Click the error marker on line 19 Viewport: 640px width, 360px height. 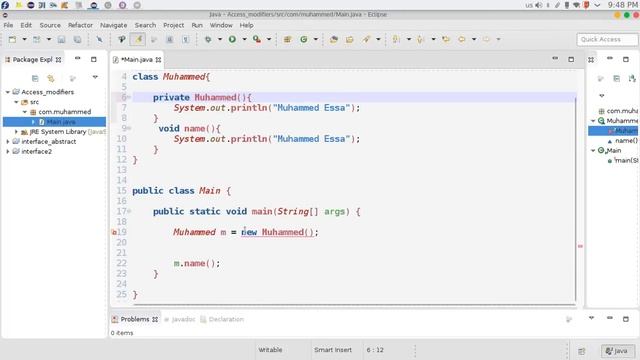point(114,232)
